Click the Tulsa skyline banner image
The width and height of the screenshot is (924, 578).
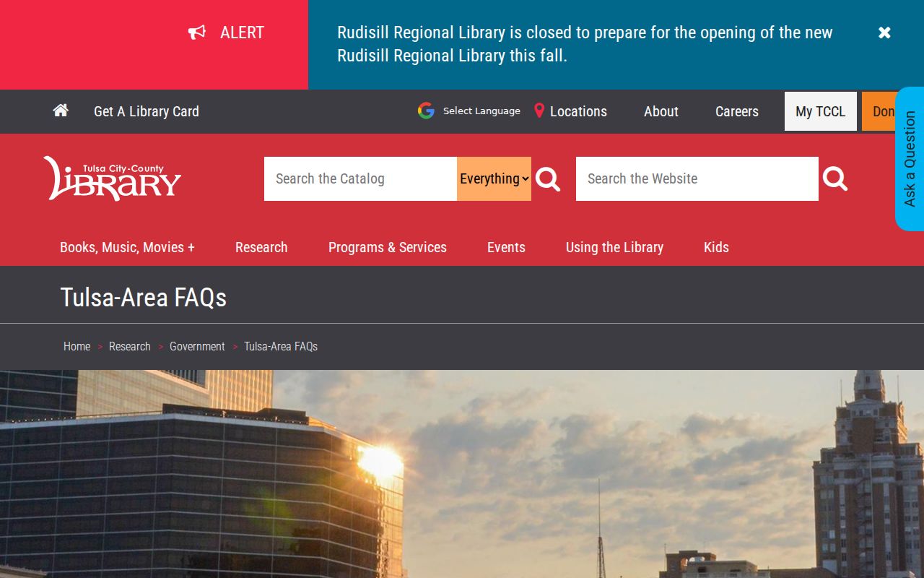[462, 474]
